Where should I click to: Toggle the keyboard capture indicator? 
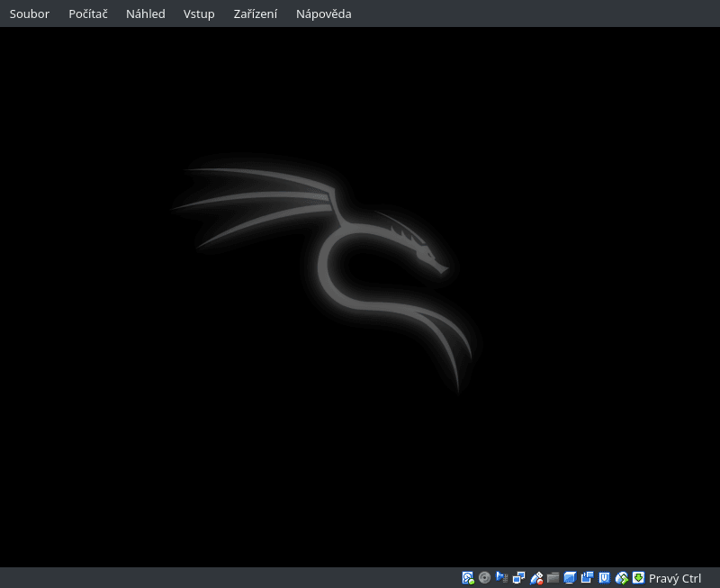point(636,577)
